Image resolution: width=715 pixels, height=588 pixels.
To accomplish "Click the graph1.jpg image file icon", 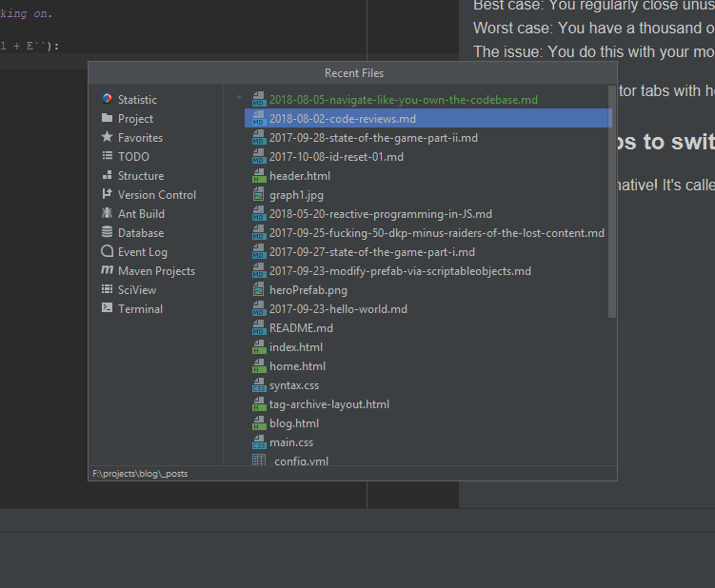I will (259, 195).
